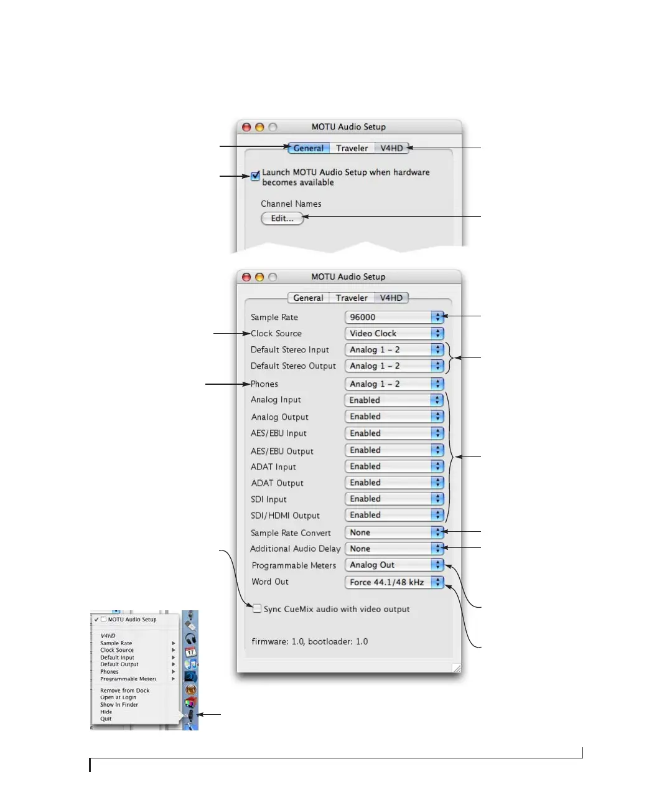The image size is (672, 807).
Task: Open the red colorful-screen Dock icon
Action: pyautogui.click(x=191, y=702)
